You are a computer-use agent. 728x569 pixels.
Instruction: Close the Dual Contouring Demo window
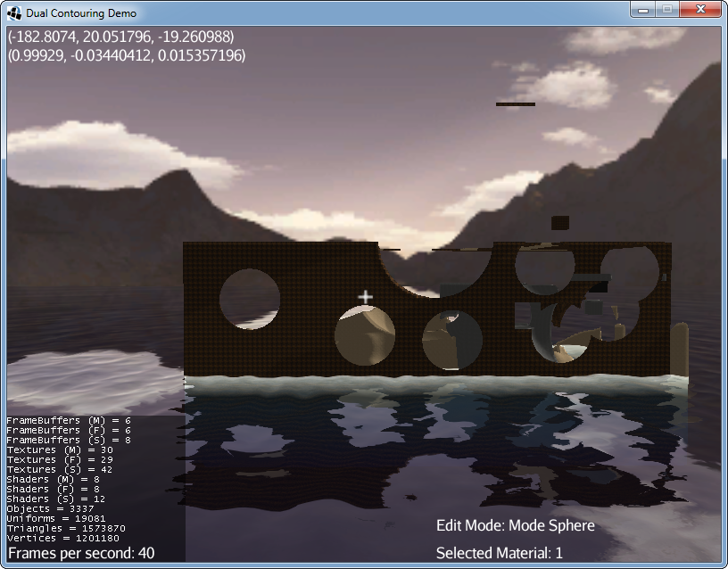click(x=700, y=10)
